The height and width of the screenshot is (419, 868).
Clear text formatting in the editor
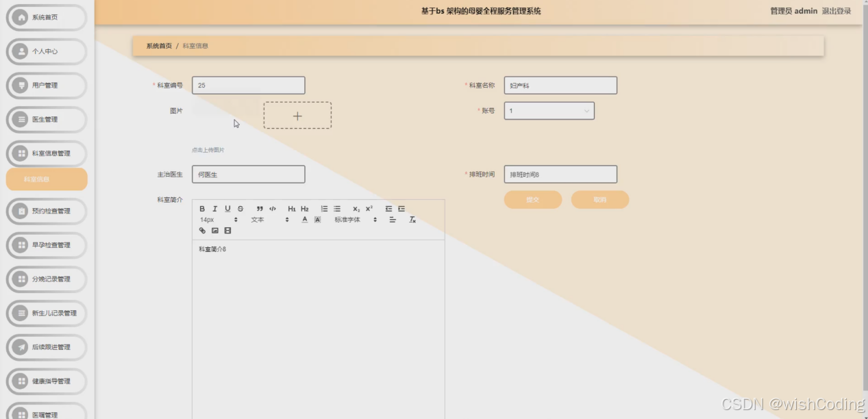(x=412, y=220)
